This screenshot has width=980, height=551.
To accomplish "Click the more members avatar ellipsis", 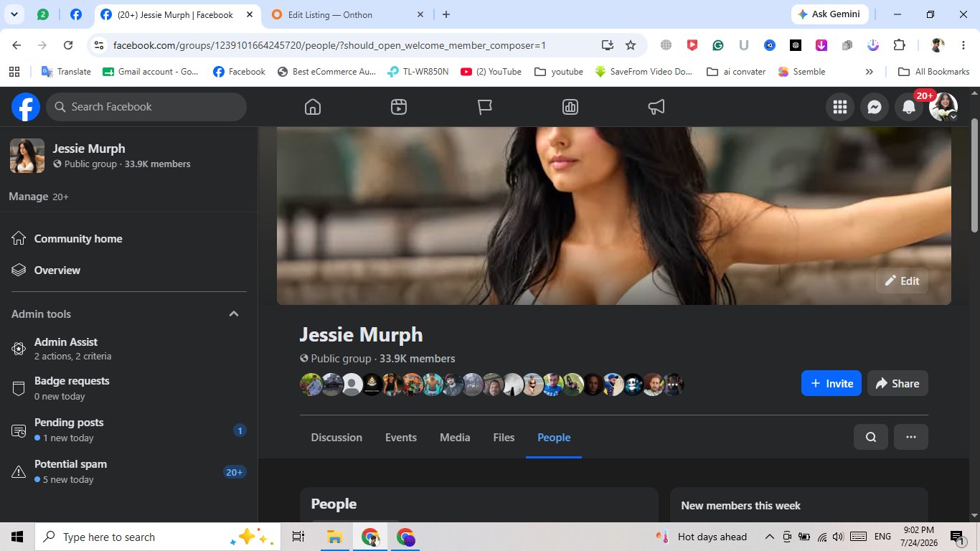I will (673, 385).
